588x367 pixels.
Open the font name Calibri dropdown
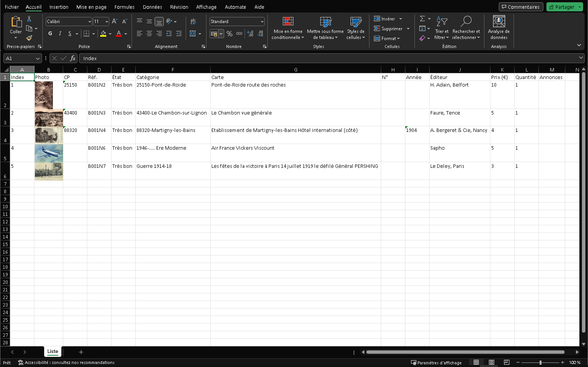(x=90, y=22)
